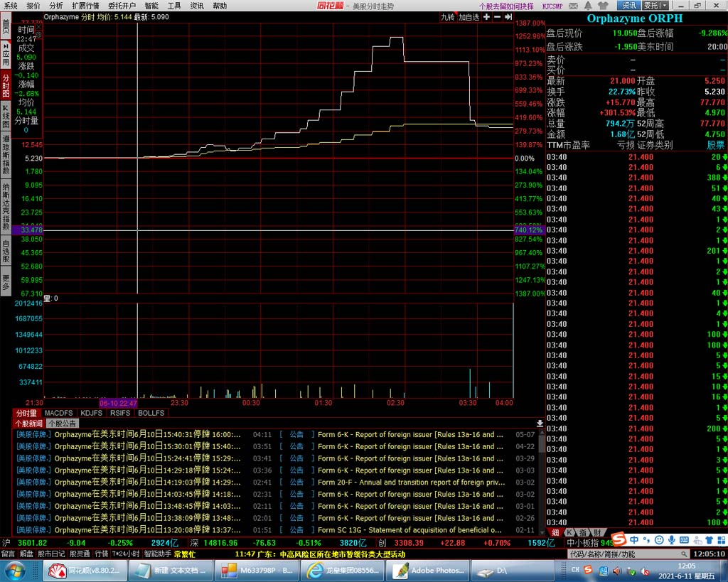
Task: Open the 扩展行情 menu
Action: pos(85,6)
